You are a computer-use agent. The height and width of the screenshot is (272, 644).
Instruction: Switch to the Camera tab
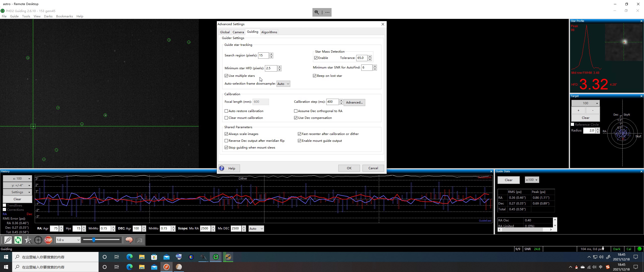point(238,32)
